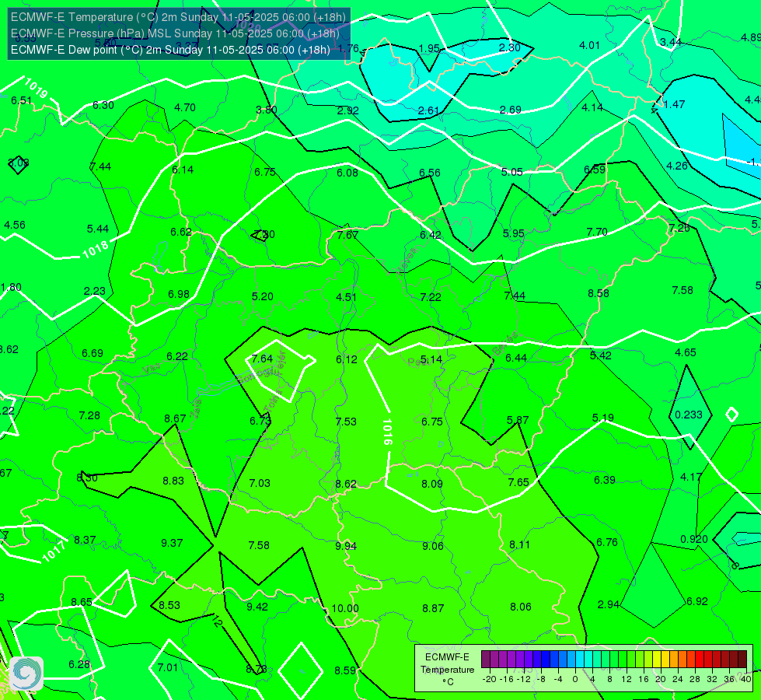Click the dew point value 0.233
Viewport: 761px width, 700px height.
(689, 415)
